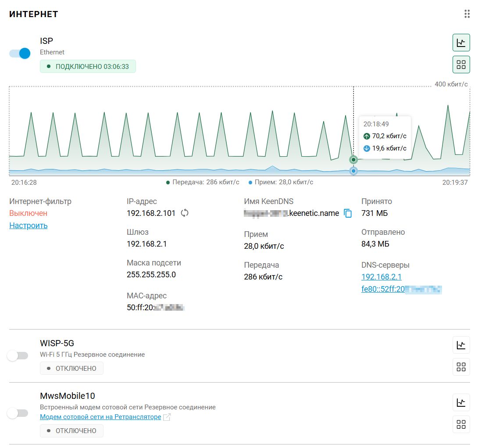Screen dimensions: 478x448
Task: Open the fe80::52ff IPv6 DNS server link
Action: pyautogui.click(x=401, y=289)
